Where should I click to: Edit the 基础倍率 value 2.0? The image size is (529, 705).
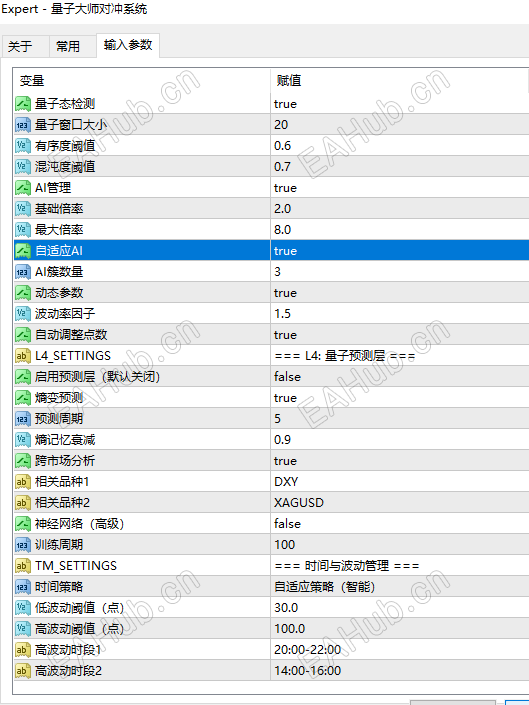pos(400,209)
